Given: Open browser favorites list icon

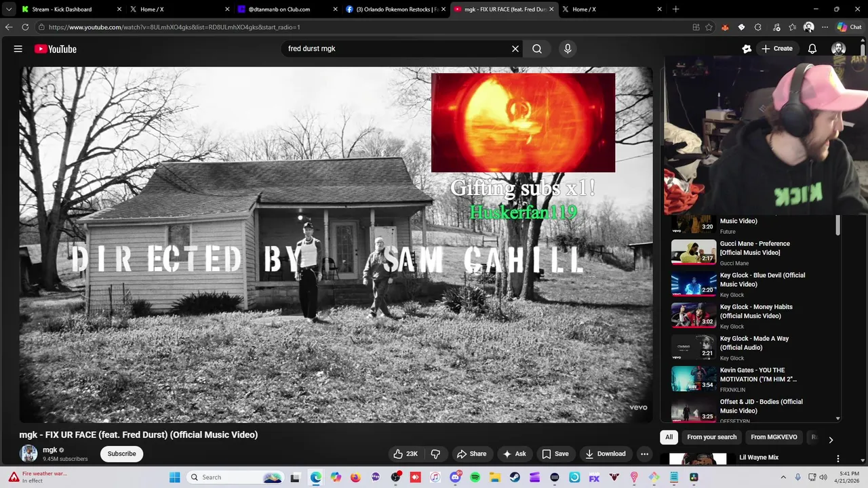Looking at the screenshot, I should click(x=793, y=27).
